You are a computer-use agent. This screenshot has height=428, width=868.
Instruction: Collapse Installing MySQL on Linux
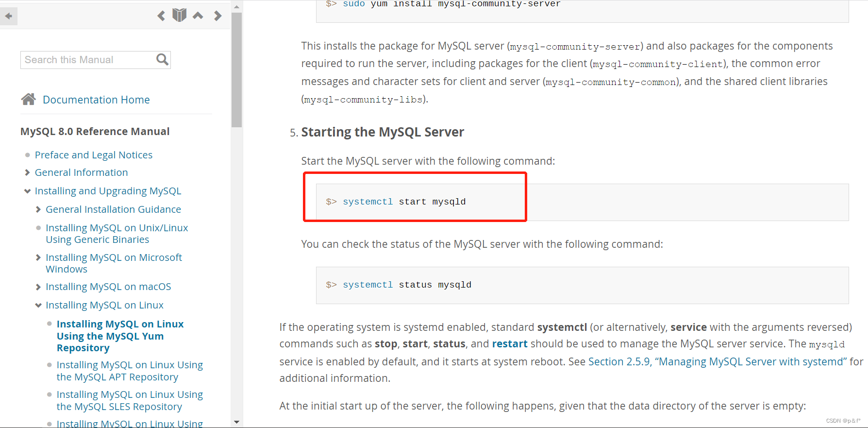38,305
